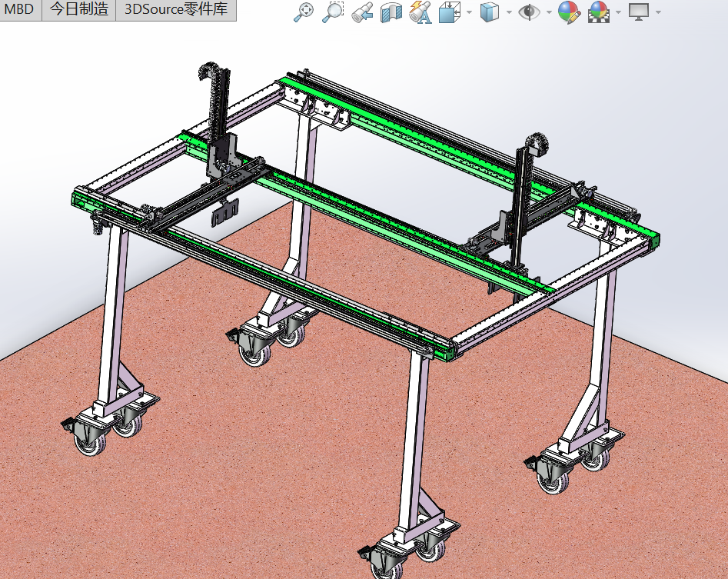Image resolution: width=728 pixels, height=579 pixels.
Task: Click the Display Style cube icon
Action: coord(490,12)
